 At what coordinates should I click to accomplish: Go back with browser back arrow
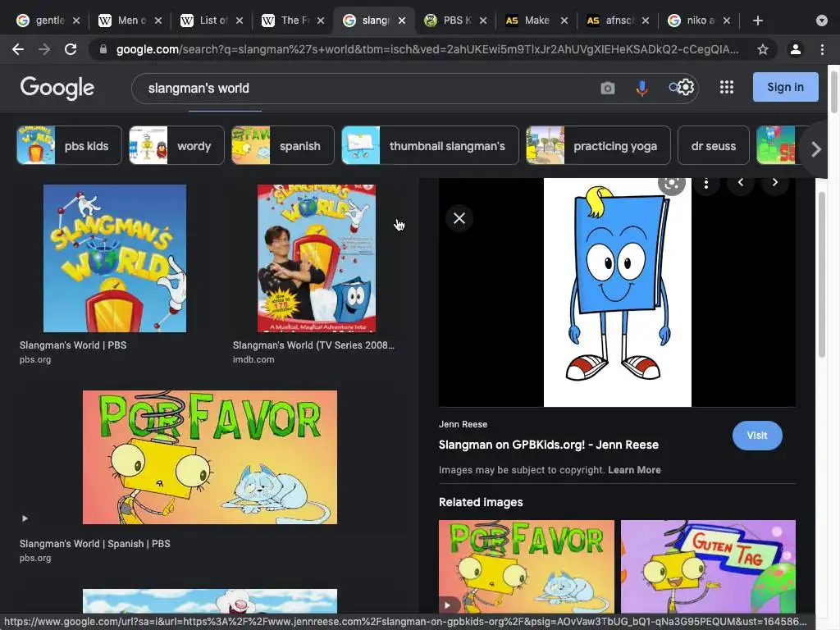(18, 49)
